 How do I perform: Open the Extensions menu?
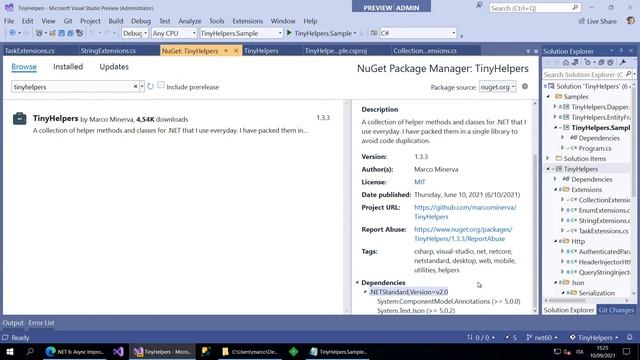[x=247, y=21]
